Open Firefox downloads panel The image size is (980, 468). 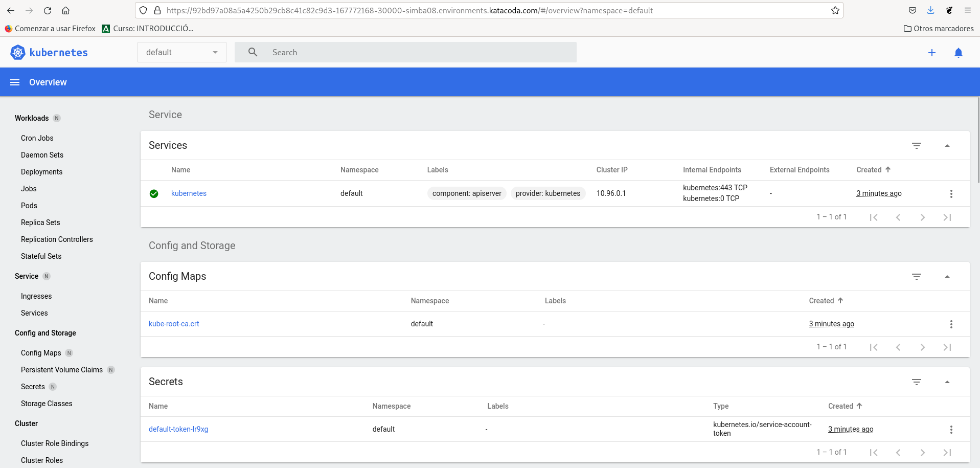coord(931,10)
